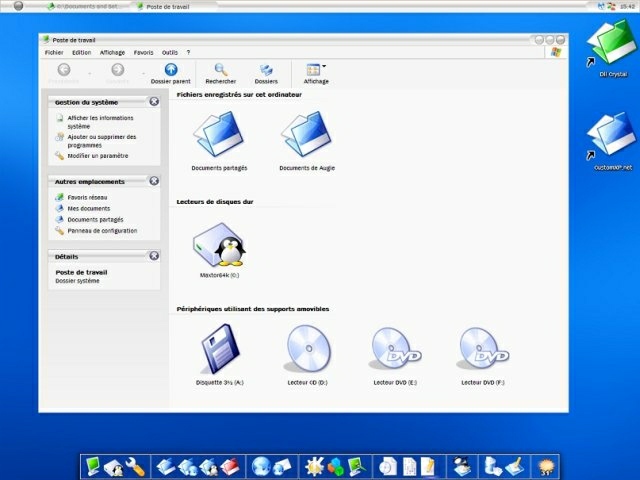Open Favoris réseau link
This screenshot has width=640, height=480.
coord(87,198)
